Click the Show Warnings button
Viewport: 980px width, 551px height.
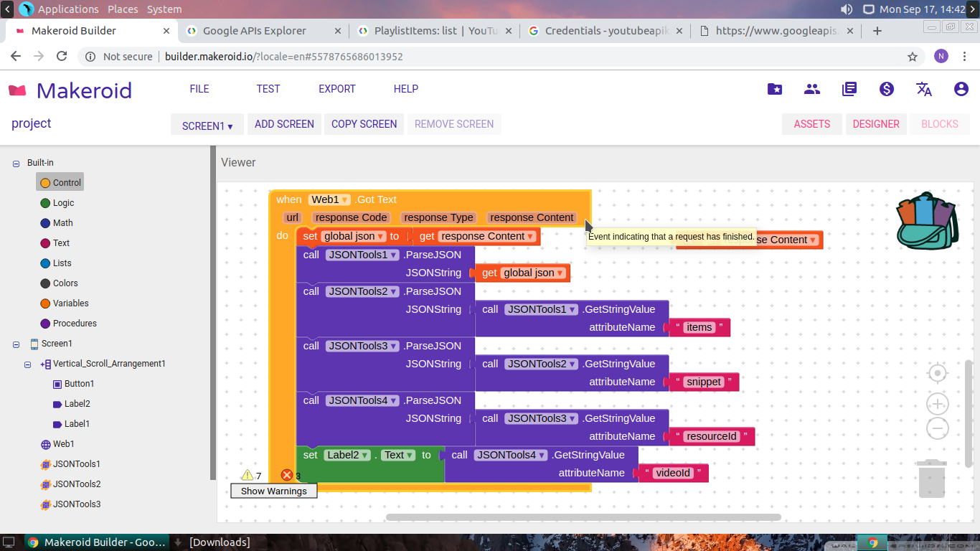(x=274, y=491)
